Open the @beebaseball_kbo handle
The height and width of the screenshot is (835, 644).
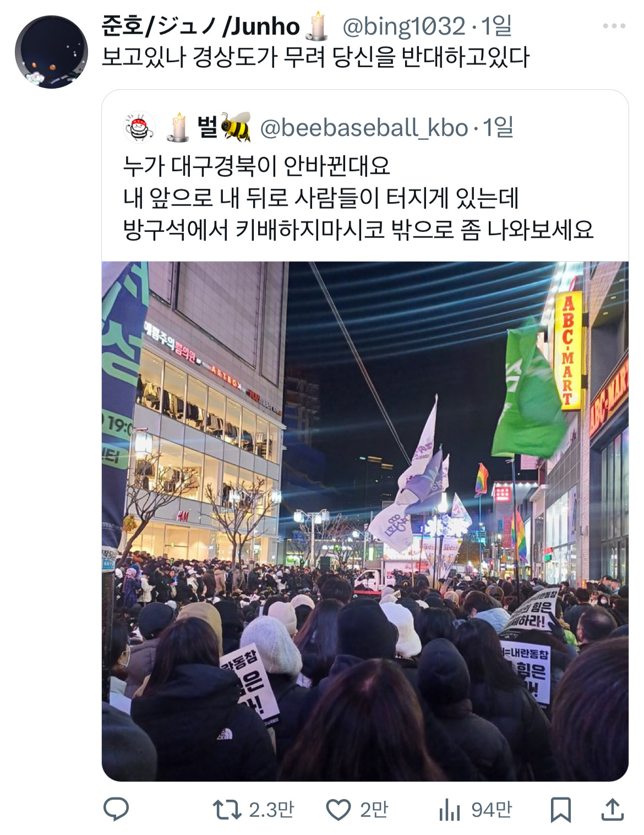[364, 128]
